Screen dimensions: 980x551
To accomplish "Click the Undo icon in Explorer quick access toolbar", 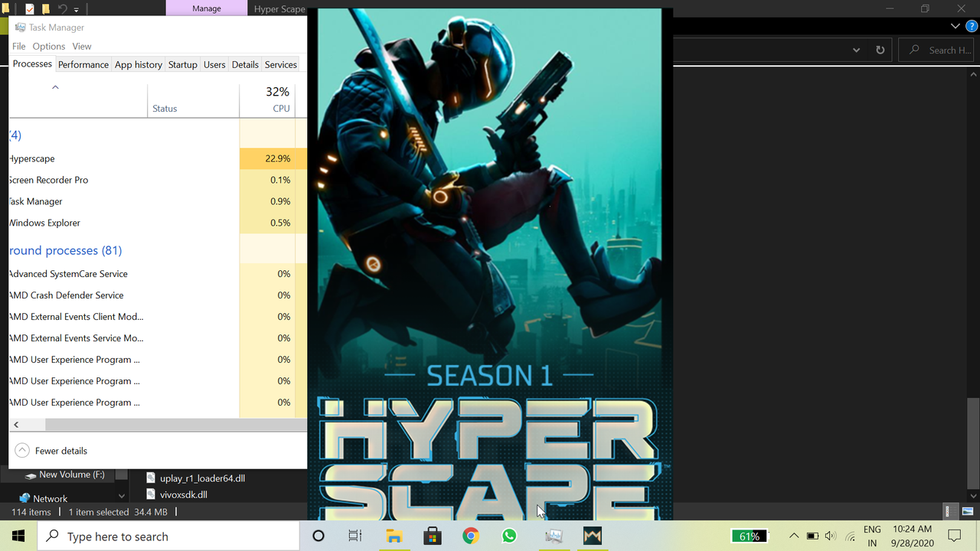I will coord(63,9).
